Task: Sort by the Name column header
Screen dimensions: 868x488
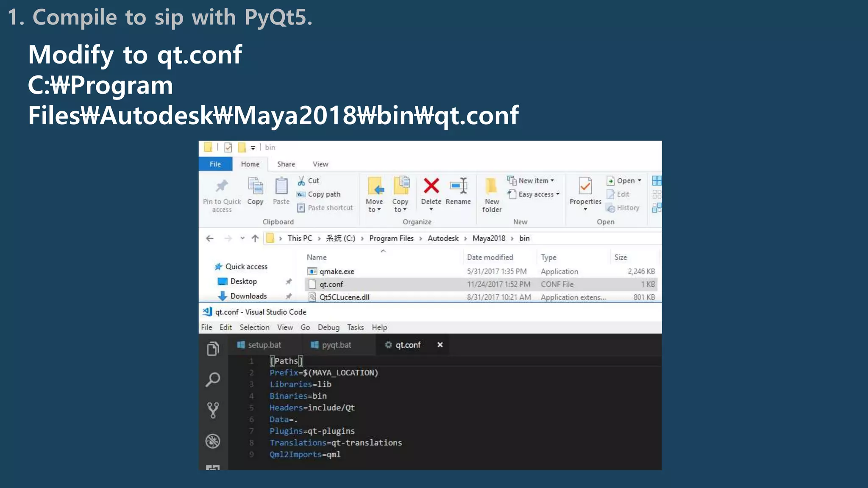Action: tap(317, 258)
